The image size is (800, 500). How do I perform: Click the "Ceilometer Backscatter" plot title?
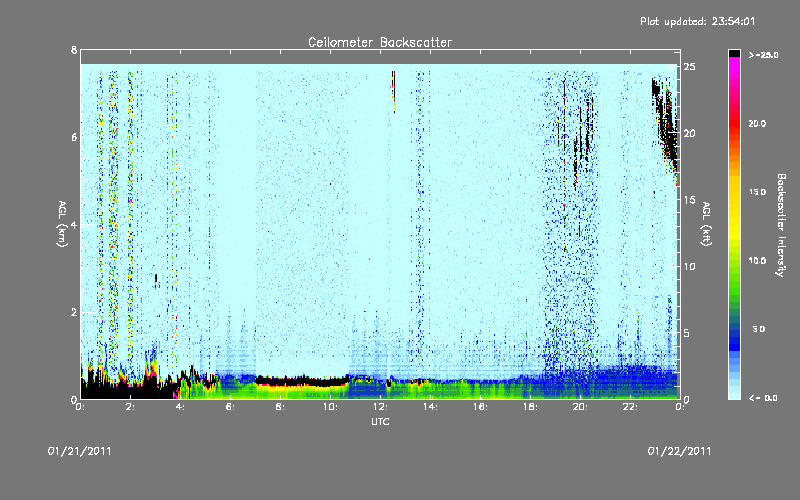coord(380,42)
